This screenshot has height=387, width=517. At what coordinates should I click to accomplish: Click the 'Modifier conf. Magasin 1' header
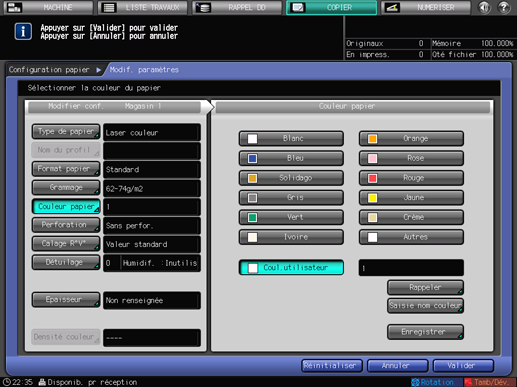pos(115,107)
